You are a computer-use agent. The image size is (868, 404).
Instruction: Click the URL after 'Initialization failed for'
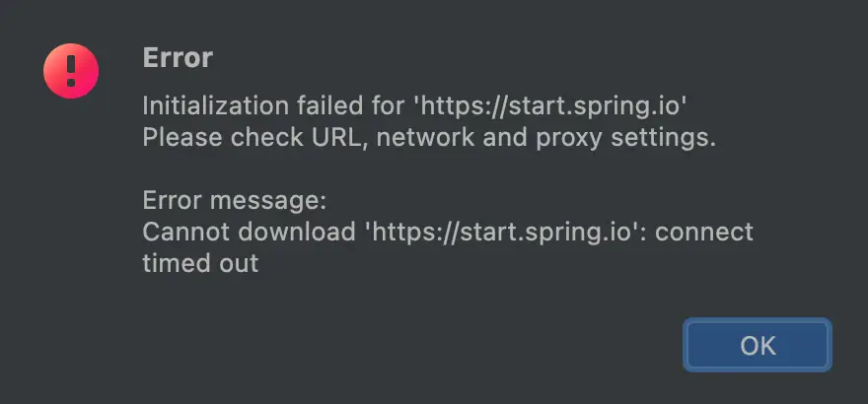(550, 106)
